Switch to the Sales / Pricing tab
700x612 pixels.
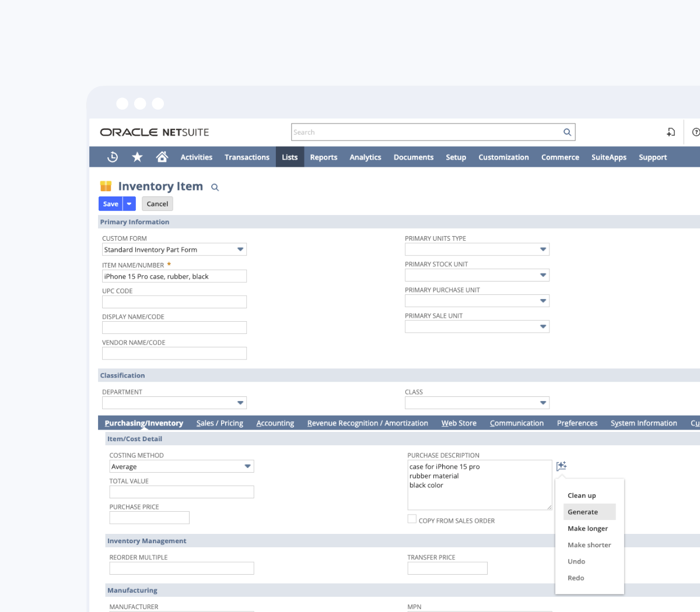tap(220, 423)
